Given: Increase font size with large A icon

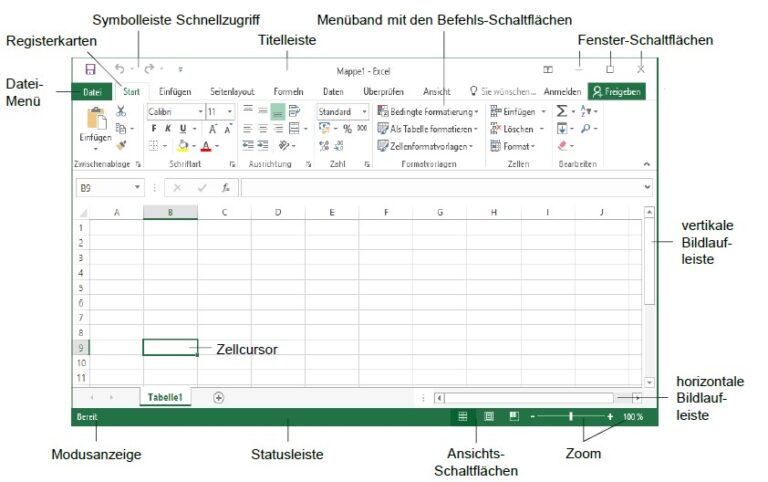Looking at the screenshot, I should coord(213,129).
